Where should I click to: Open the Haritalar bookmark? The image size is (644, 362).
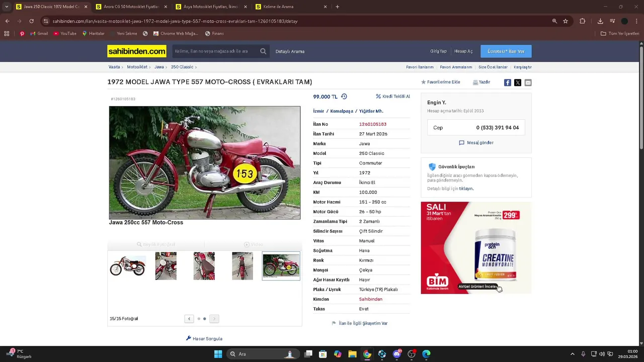[93, 34]
